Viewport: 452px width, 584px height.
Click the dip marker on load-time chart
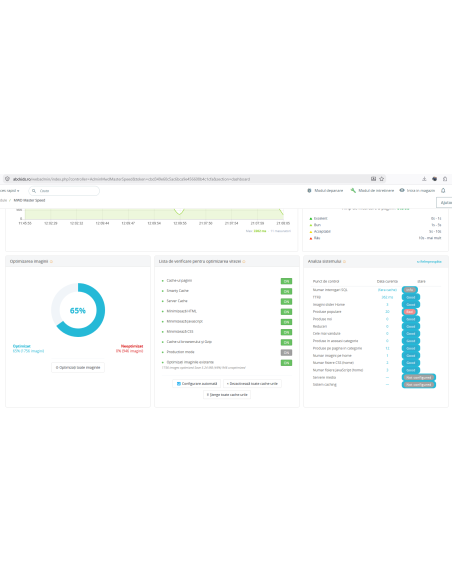coord(179,212)
